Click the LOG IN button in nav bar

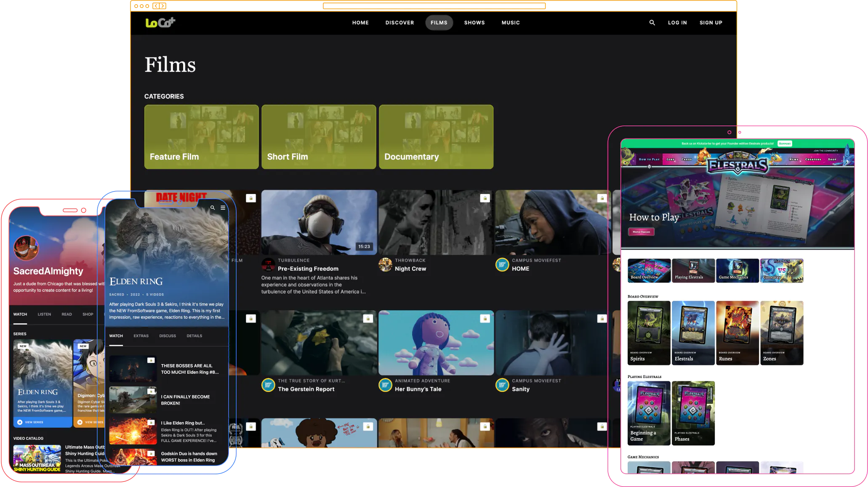click(677, 23)
